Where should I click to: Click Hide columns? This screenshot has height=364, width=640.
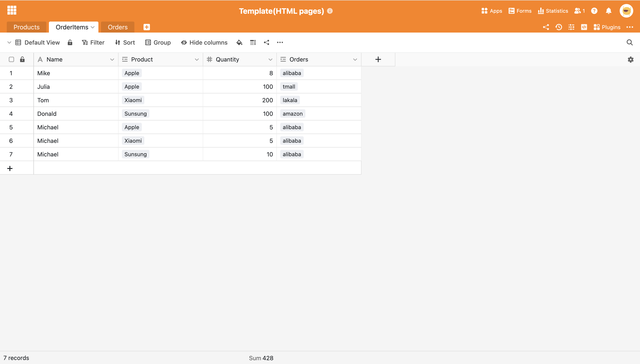pyautogui.click(x=204, y=42)
